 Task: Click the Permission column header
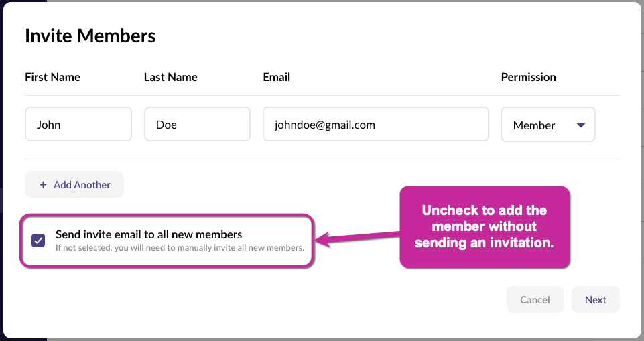[x=528, y=77]
